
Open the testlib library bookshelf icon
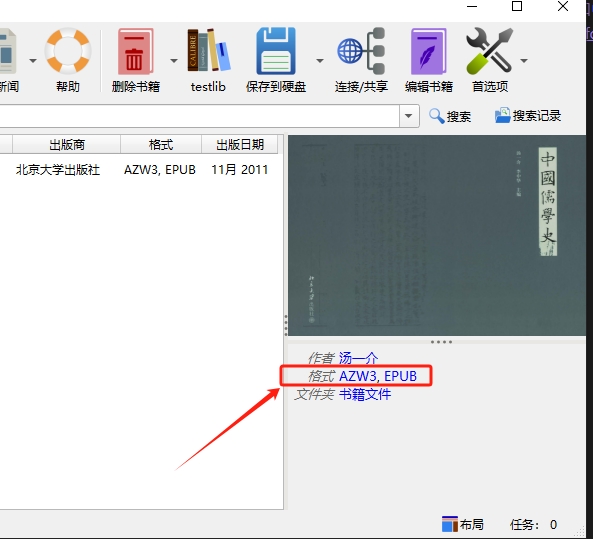pyautogui.click(x=208, y=50)
